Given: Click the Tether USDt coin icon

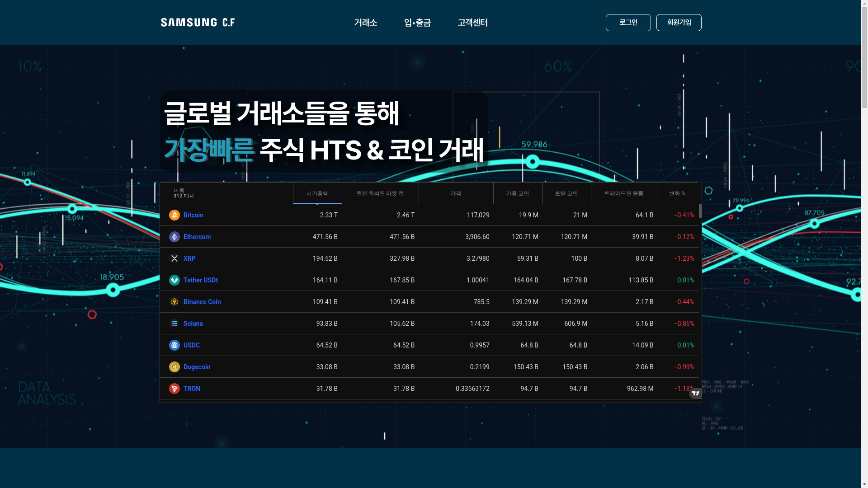Looking at the screenshot, I should (174, 280).
